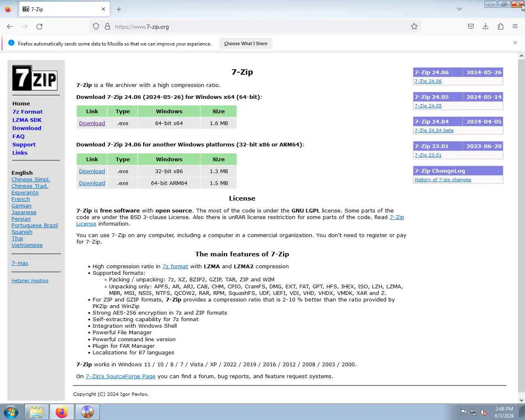The image size is (525, 420).
Task: Click the taskbar clock showing 2:48 PM
Action: [x=504, y=409]
